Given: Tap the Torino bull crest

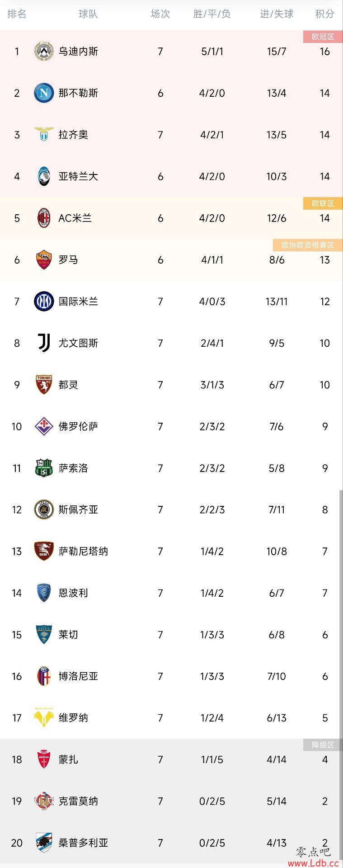Looking at the screenshot, I should [44, 385].
